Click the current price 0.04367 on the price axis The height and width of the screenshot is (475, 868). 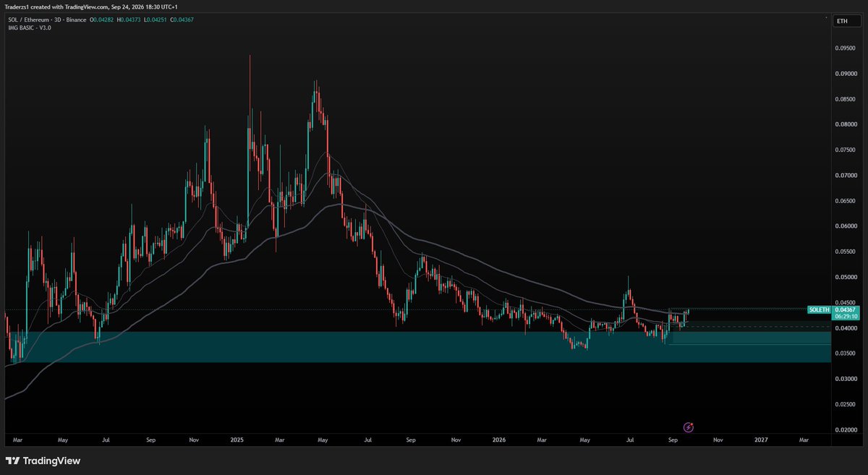pos(844,309)
